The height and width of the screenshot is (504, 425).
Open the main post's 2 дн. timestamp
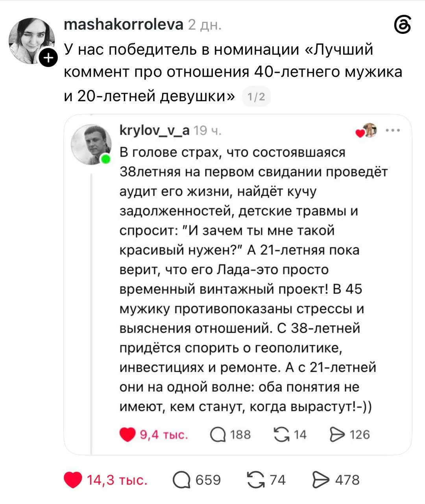[205, 25]
